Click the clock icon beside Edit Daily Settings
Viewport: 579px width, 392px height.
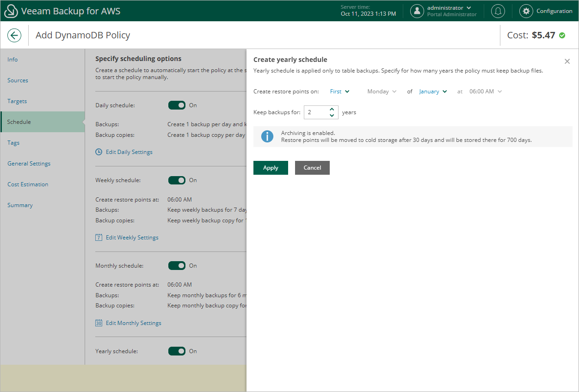[99, 152]
